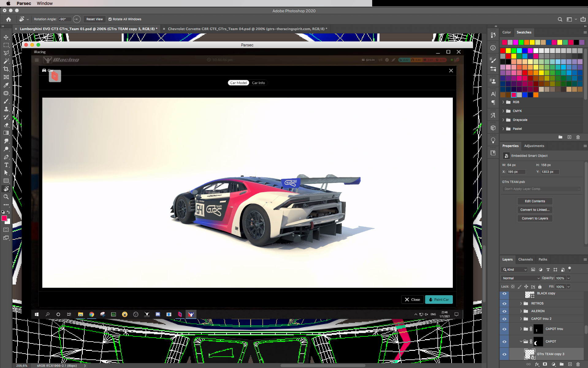Image resolution: width=588 pixels, height=368 pixels.
Task: Select the Frame tool
Action: (x=6, y=77)
